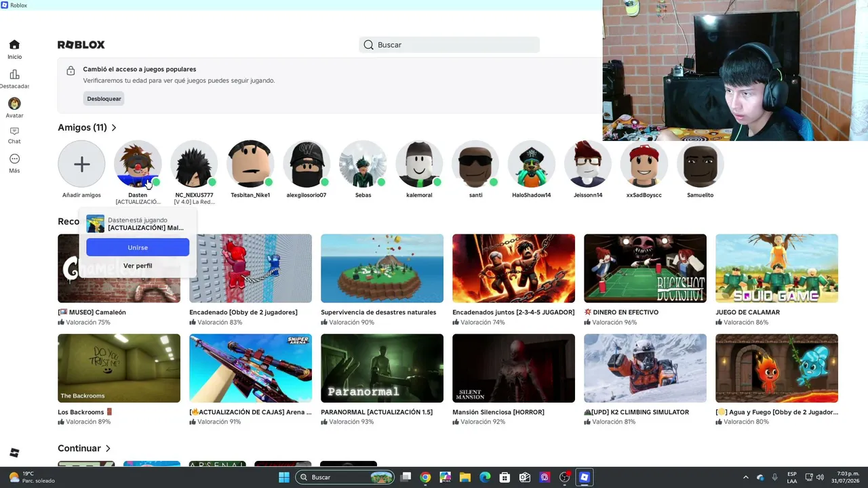Click the magnifier icon in search bar
The width and height of the screenshot is (868, 488).
point(368,45)
